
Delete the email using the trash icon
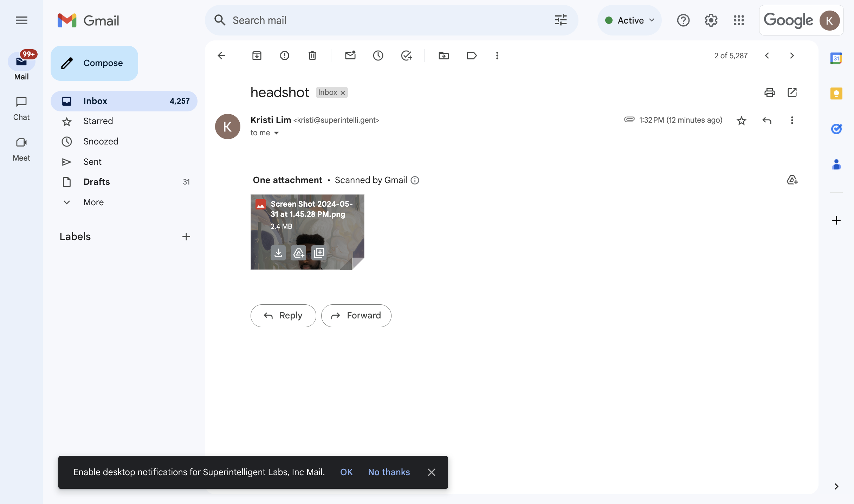coord(312,56)
